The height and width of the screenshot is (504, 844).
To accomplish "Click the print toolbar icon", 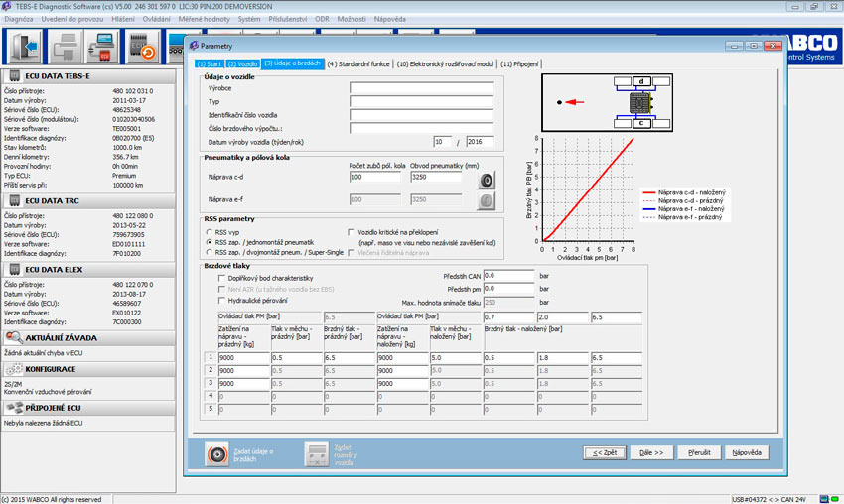I will pyautogui.click(x=65, y=47).
